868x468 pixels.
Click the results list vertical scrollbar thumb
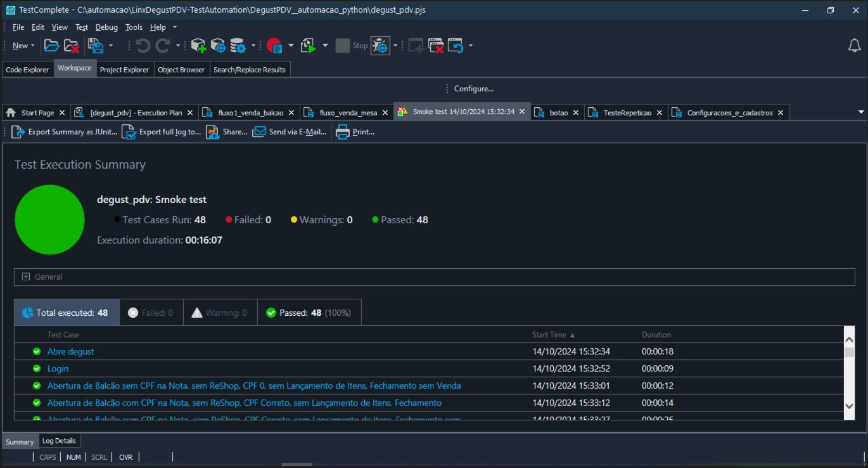pos(849,352)
